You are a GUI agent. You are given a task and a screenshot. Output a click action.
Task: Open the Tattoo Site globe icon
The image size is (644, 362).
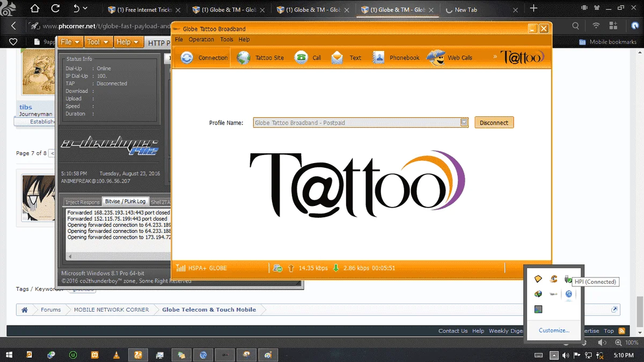coord(244,57)
